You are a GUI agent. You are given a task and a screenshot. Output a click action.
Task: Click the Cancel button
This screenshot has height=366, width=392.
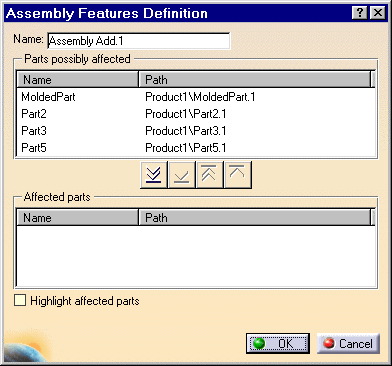coord(348,343)
